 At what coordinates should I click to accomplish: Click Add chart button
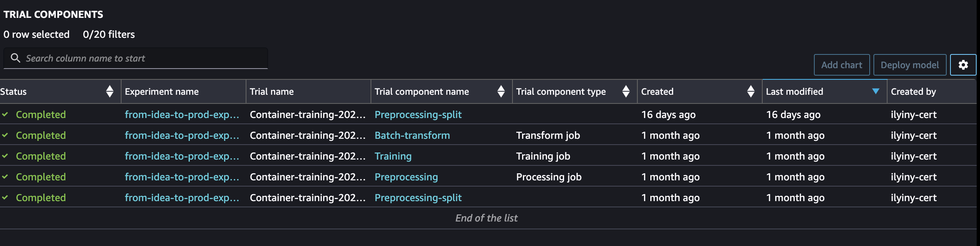click(842, 65)
